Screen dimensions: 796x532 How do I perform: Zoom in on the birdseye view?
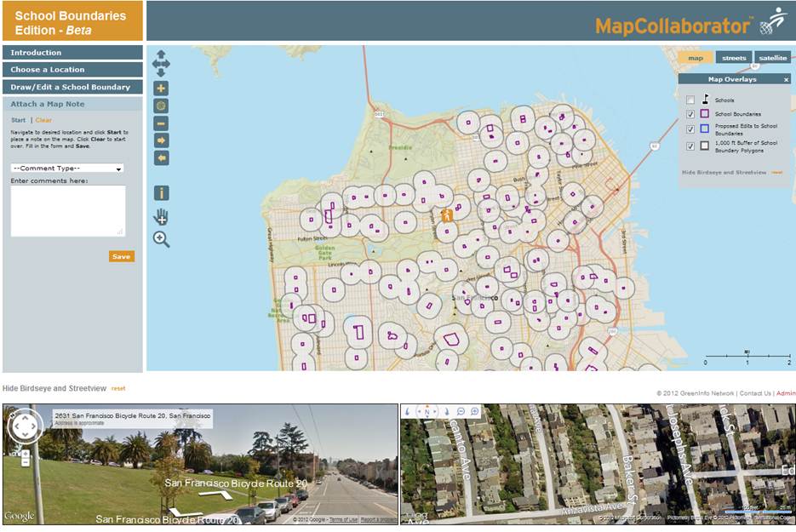[x=475, y=412]
